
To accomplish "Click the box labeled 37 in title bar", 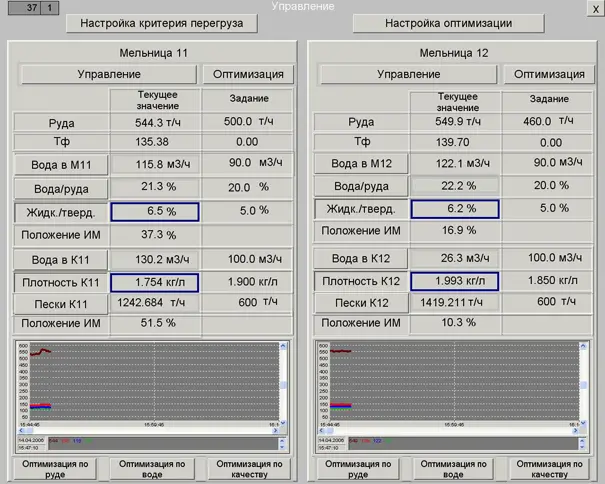I will coord(31,7).
